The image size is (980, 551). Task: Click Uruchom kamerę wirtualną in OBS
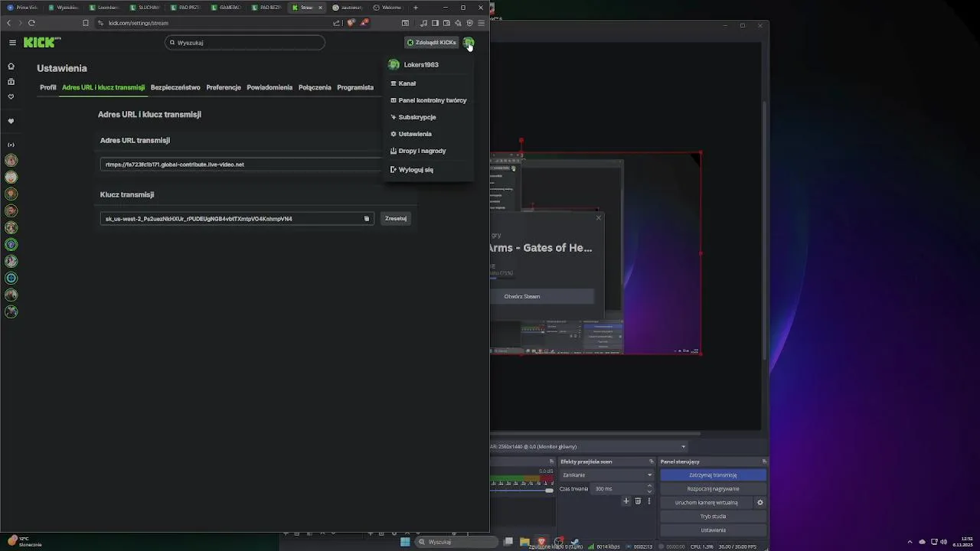click(x=707, y=503)
